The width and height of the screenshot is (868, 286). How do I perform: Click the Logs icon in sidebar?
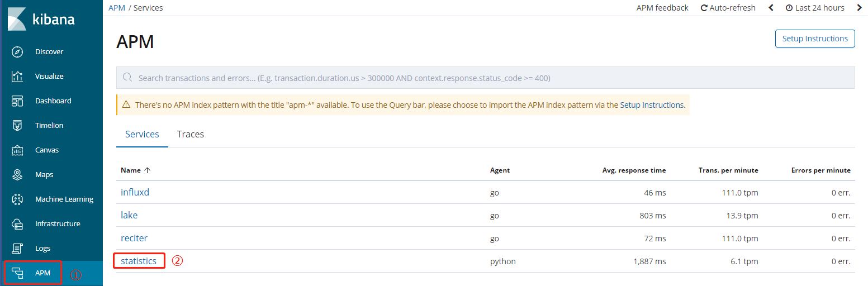(17, 249)
